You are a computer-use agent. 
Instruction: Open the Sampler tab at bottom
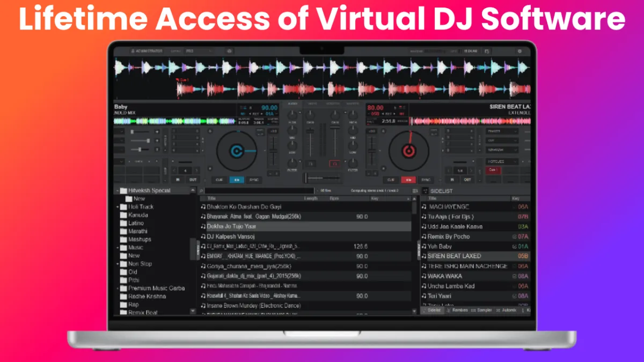(482, 310)
